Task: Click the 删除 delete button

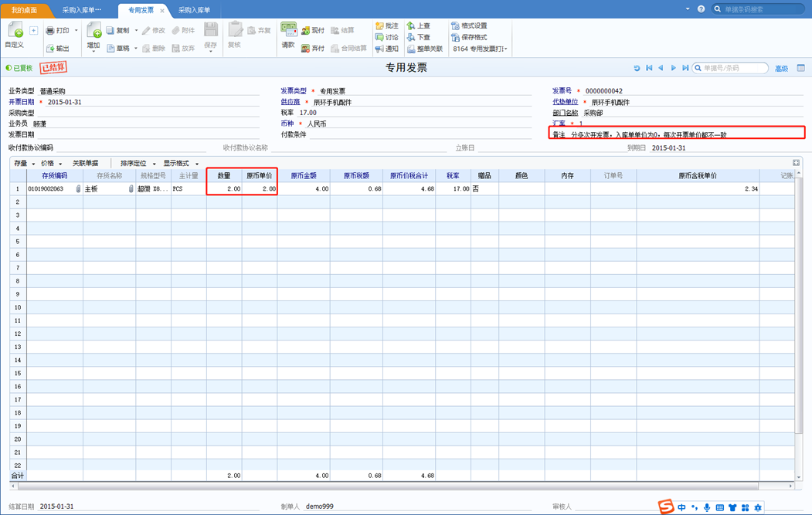Action: pos(153,48)
